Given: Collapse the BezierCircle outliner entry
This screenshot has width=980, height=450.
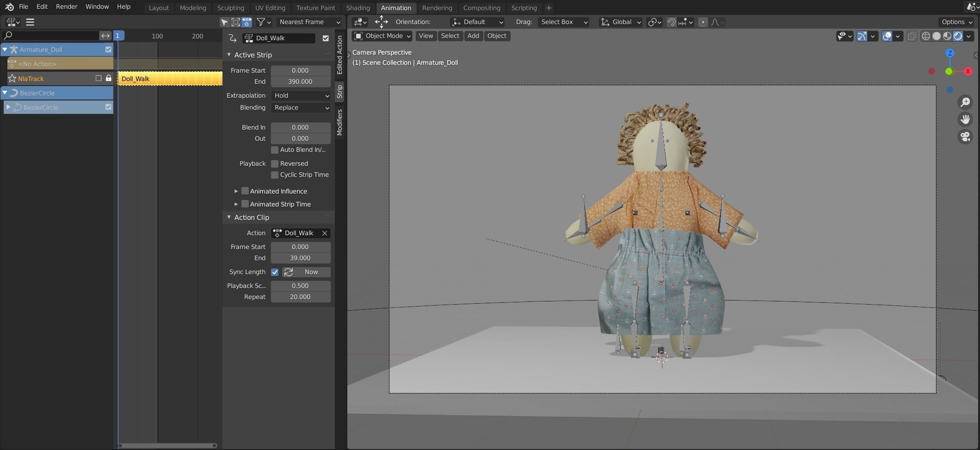Looking at the screenshot, I should click(5, 93).
